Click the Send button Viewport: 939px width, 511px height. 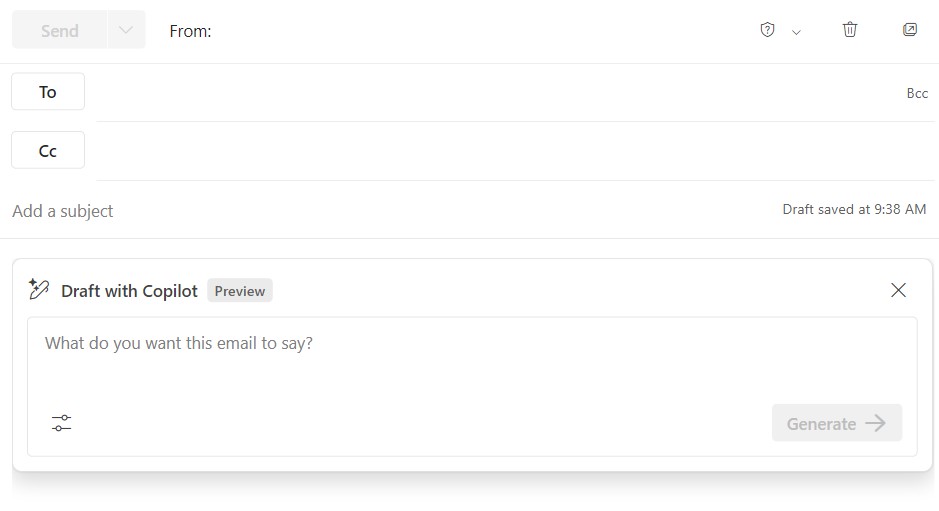59,31
